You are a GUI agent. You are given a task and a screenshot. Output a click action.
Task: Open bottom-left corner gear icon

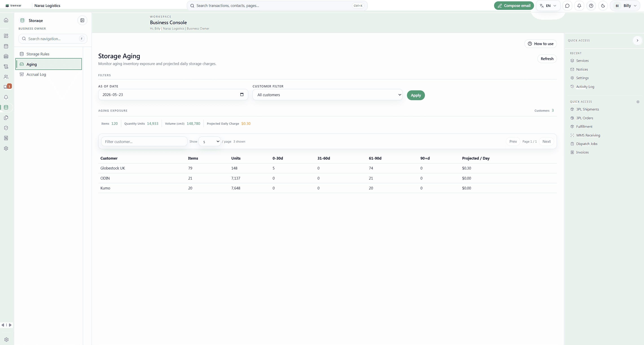point(7,340)
